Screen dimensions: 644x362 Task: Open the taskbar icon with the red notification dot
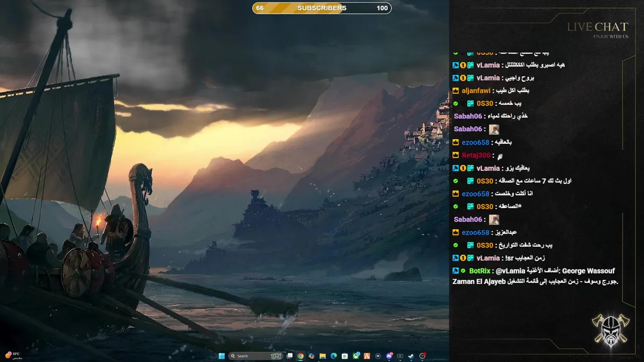pos(422,356)
